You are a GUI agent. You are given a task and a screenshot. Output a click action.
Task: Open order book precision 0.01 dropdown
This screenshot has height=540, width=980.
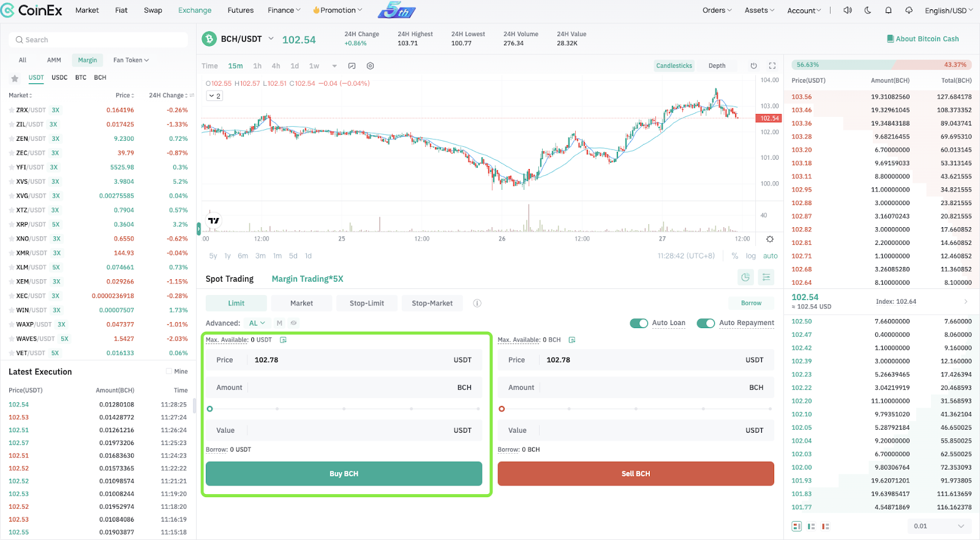[x=940, y=526]
